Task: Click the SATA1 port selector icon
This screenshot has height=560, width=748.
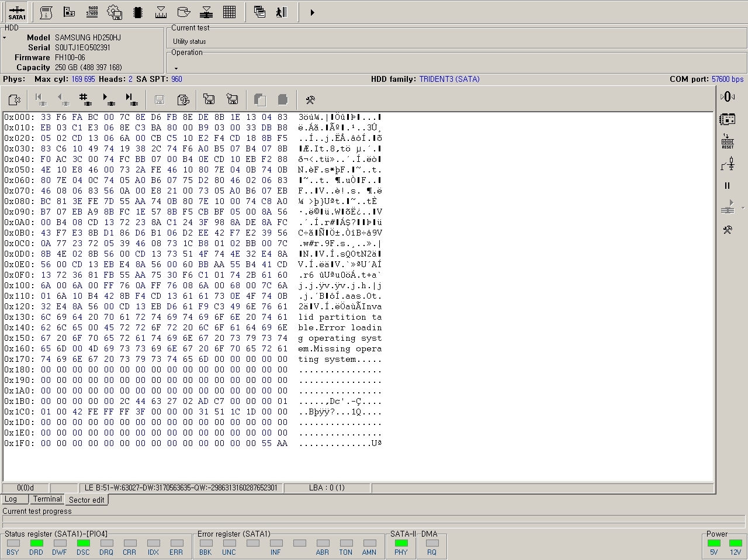Action: coord(17,12)
